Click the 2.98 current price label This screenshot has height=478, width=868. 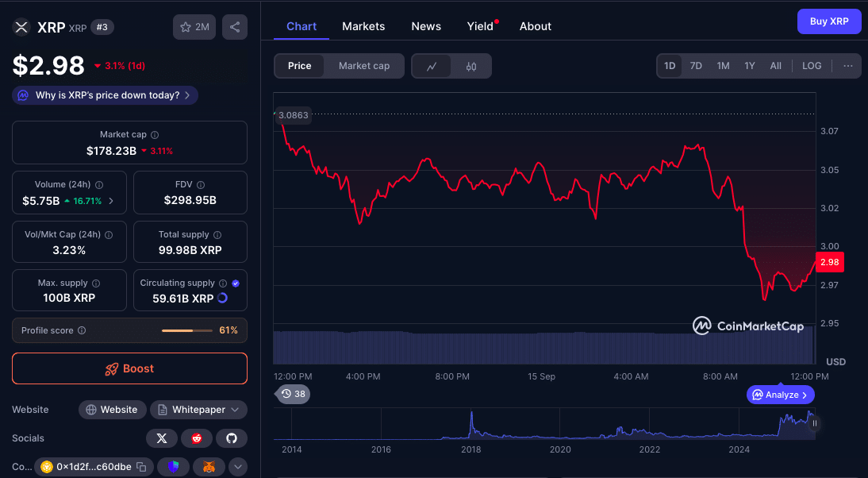point(830,262)
